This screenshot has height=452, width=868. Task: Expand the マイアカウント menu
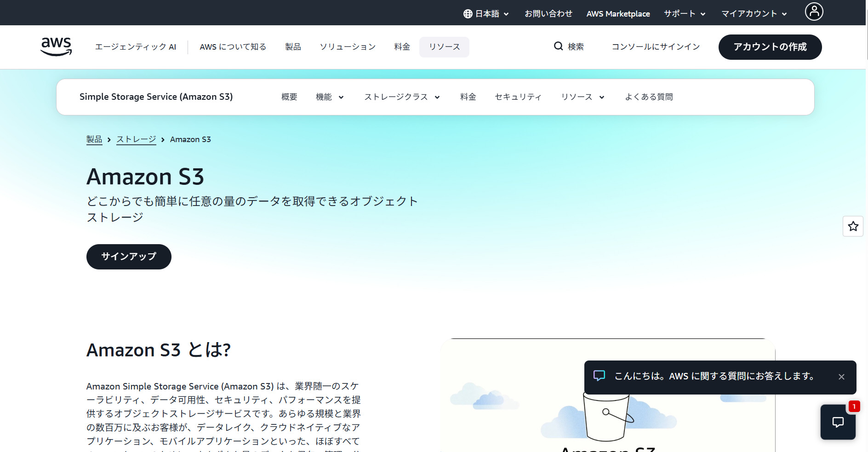(754, 14)
